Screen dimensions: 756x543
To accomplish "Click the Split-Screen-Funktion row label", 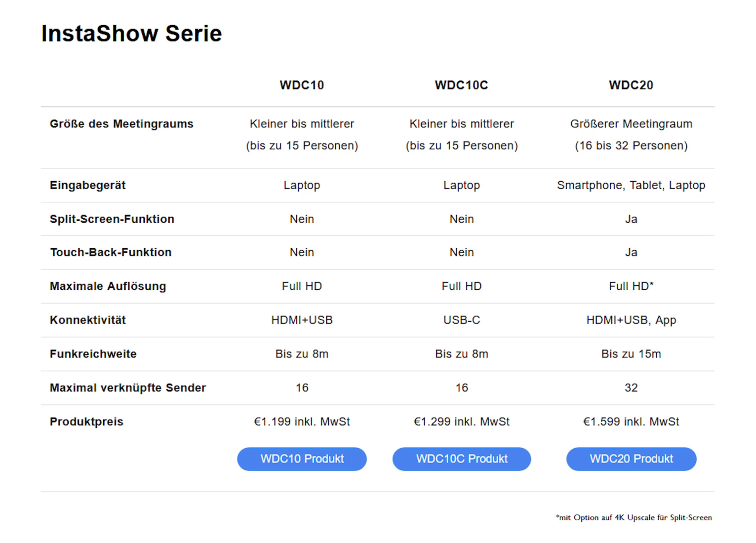I will [112, 219].
